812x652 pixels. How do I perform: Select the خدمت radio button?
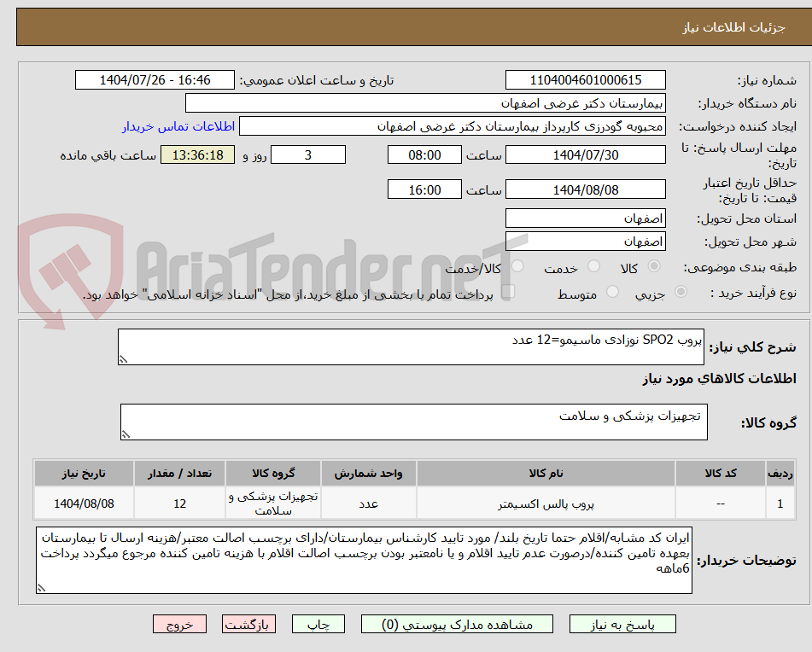(593, 266)
